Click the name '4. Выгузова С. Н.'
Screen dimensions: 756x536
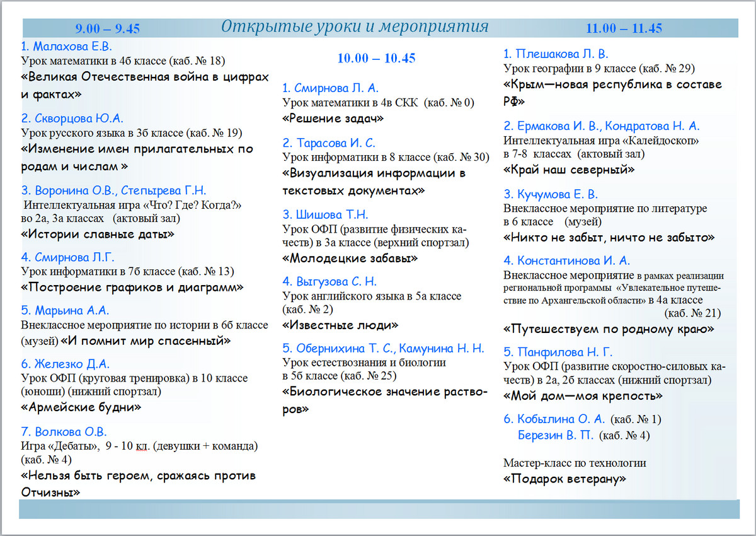tap(329, 281)
